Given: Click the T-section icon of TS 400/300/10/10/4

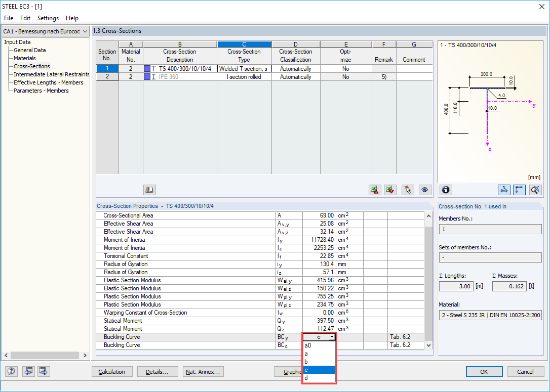Looking at the screenshot, I should click(154, 69).
